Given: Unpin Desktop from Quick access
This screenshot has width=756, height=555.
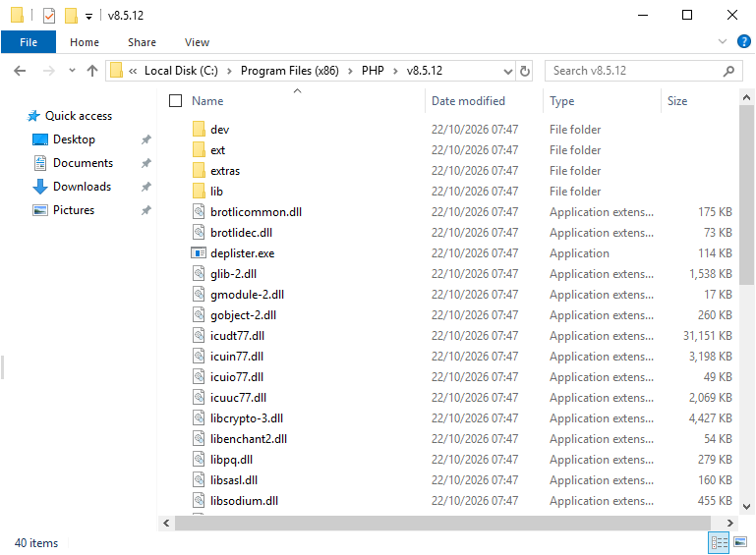Looking at the screenshot, I should tap(146, 139).
